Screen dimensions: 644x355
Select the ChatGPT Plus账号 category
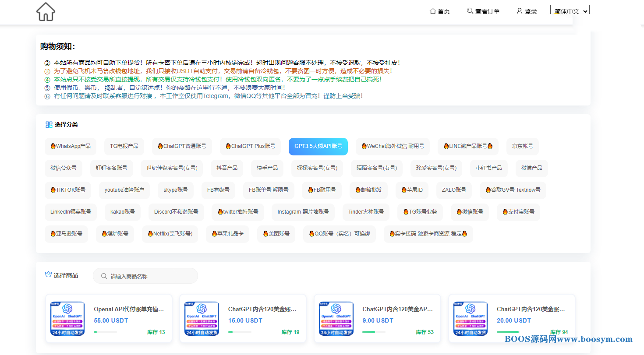(x=250, y=146)
